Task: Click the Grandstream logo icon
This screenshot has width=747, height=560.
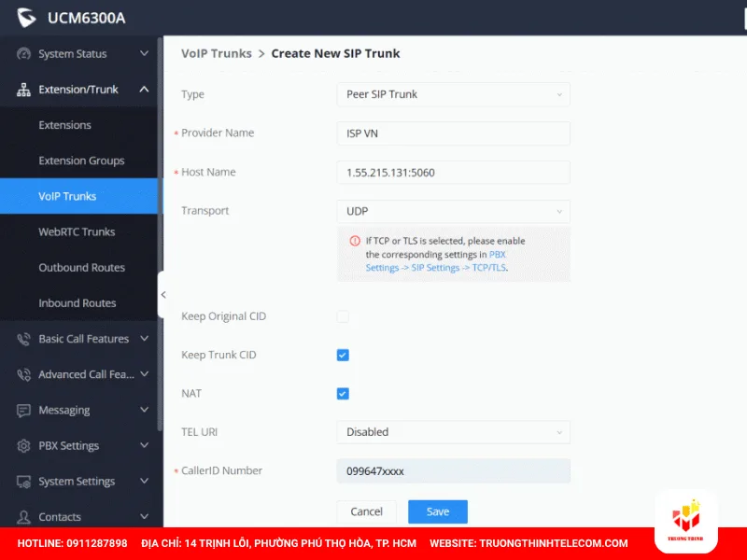Action: coord(26,18)
